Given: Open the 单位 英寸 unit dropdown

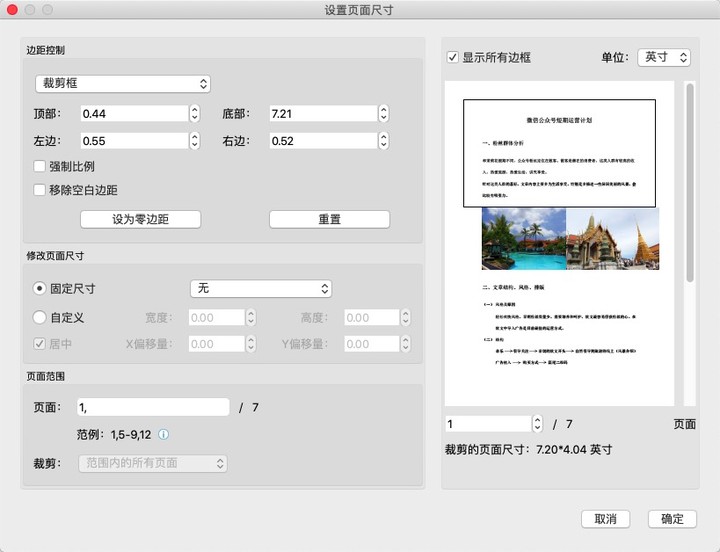Looking at the screenshot, I should [663, 58].
